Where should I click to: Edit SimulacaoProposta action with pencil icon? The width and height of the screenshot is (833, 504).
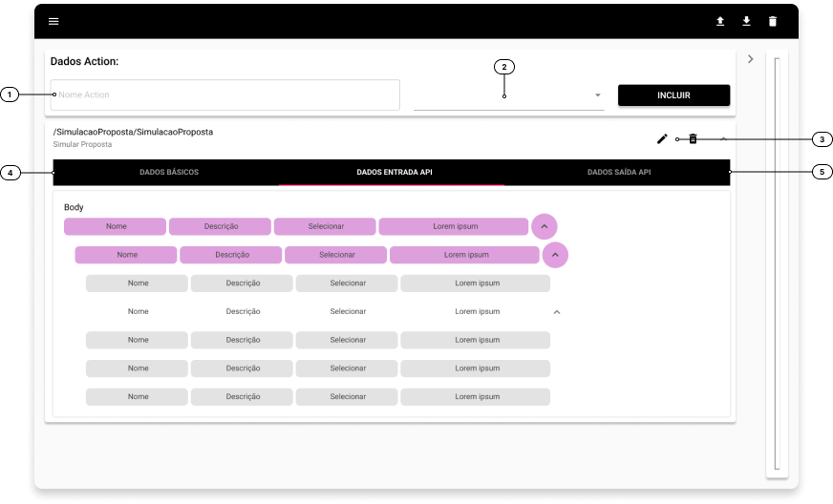pos(662,139)
